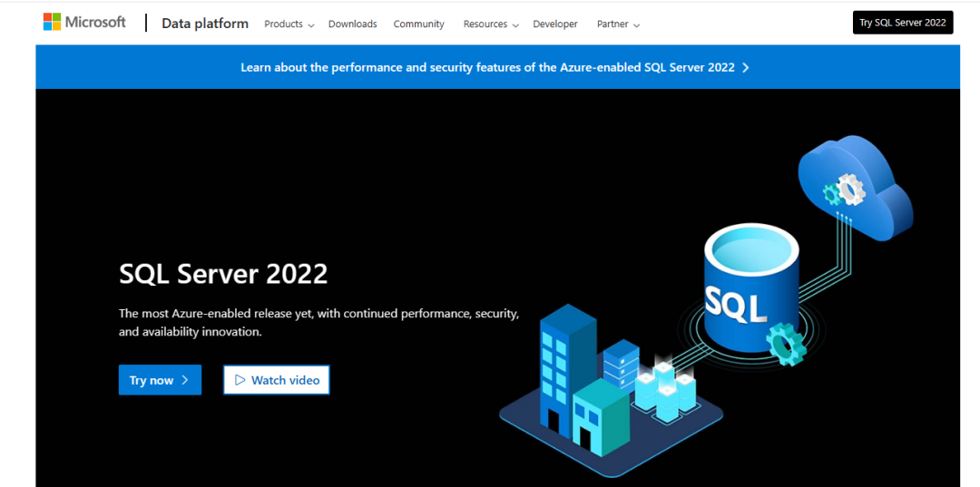Open the blue banner's Azure-enabled SQL Server link
This screenshot has width=980, height=487.
click(x=487, y=67)
